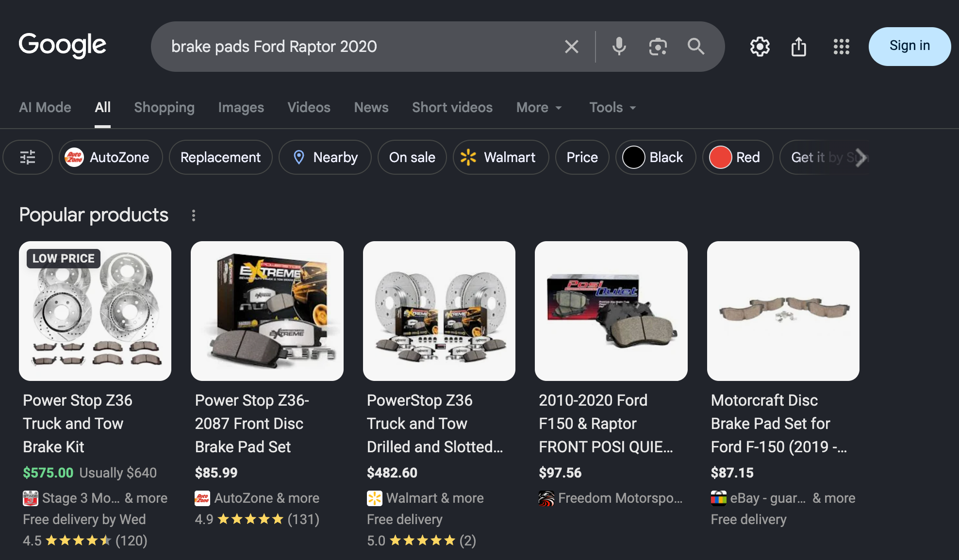959x560 pixels.
Task: Click the 4.5 star rating (120)
Action: tap(85, 541)
